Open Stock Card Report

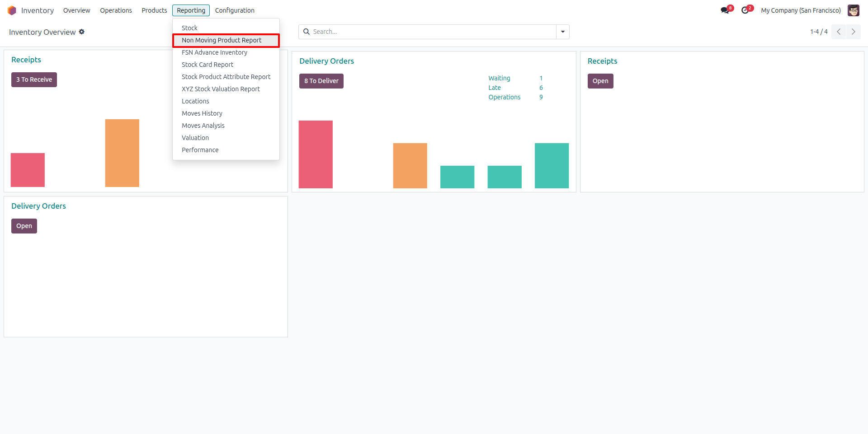point(226,65)
